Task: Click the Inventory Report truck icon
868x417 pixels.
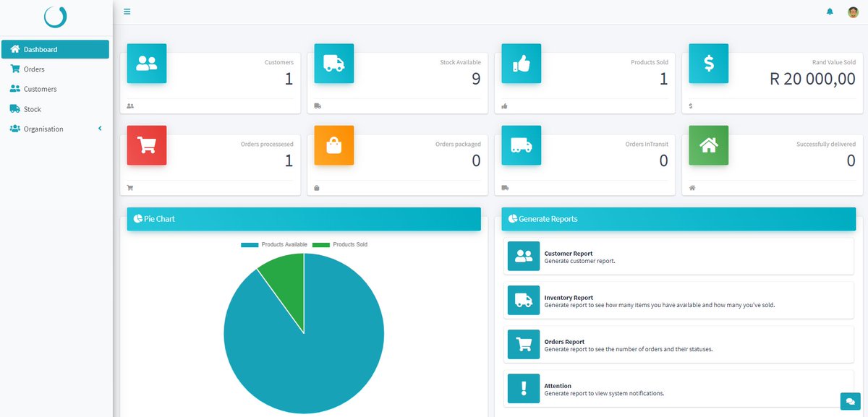Action: [524, 301]
